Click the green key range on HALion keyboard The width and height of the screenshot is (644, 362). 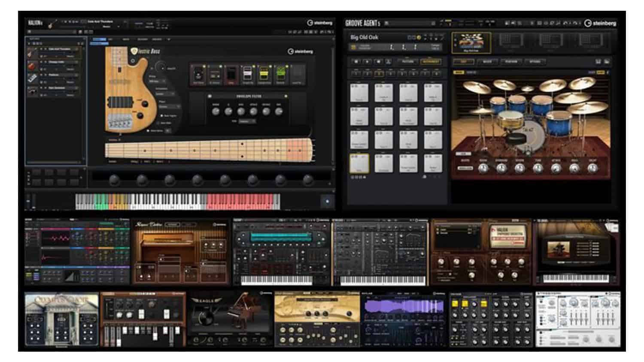coord(100,201)
